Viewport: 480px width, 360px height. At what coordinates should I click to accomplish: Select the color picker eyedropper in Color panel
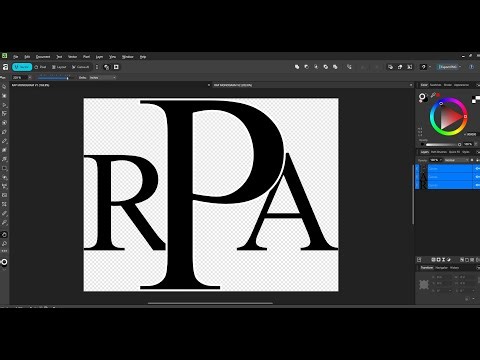(434, 95)
